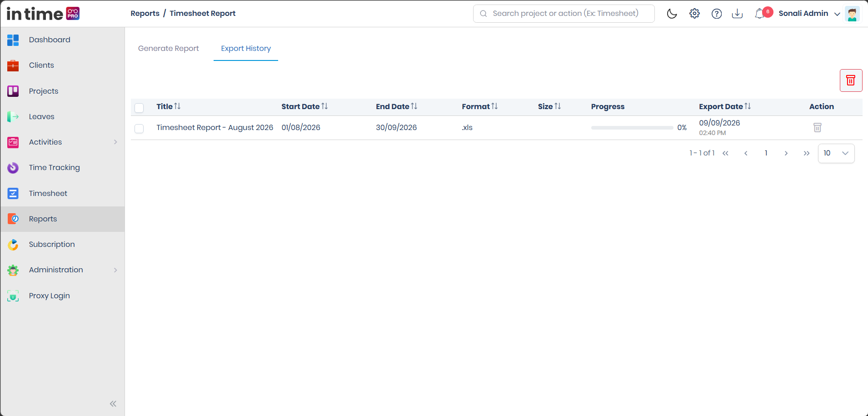868x416 pixels.
Task: Click the Time Tracking icon
Action: [13, 168]
